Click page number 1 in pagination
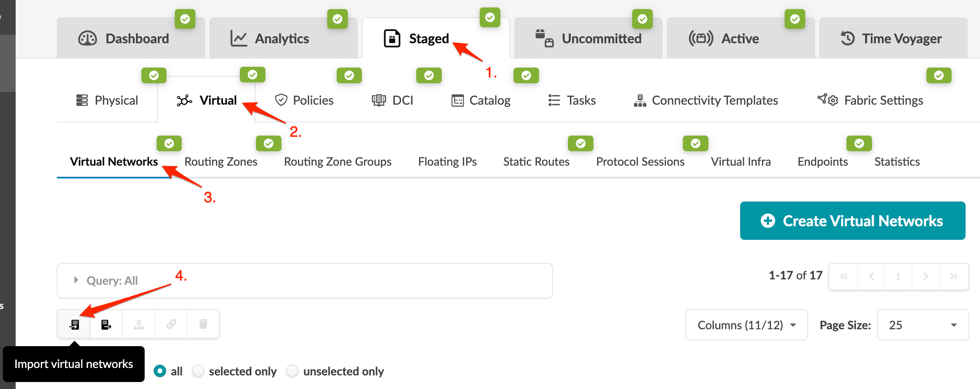The width and height of the screenshot is (980, 389). (898, 277)
